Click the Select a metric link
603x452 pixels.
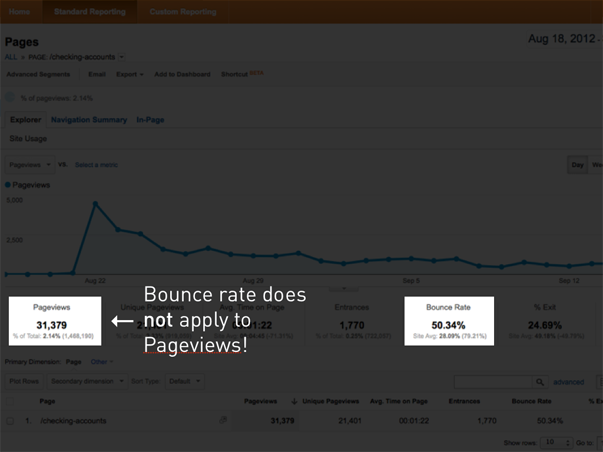(x=96, y=165)
